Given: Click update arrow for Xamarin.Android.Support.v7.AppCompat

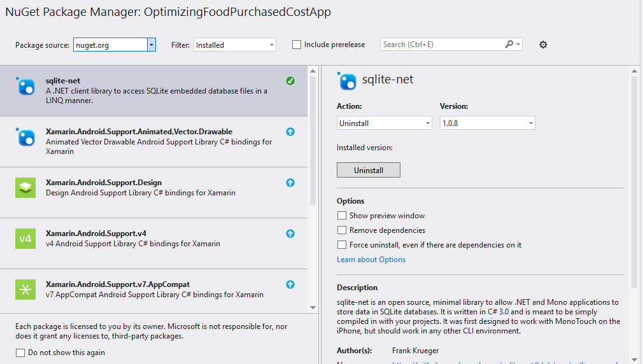Looking at the screenshot, I should coord(290,284).
